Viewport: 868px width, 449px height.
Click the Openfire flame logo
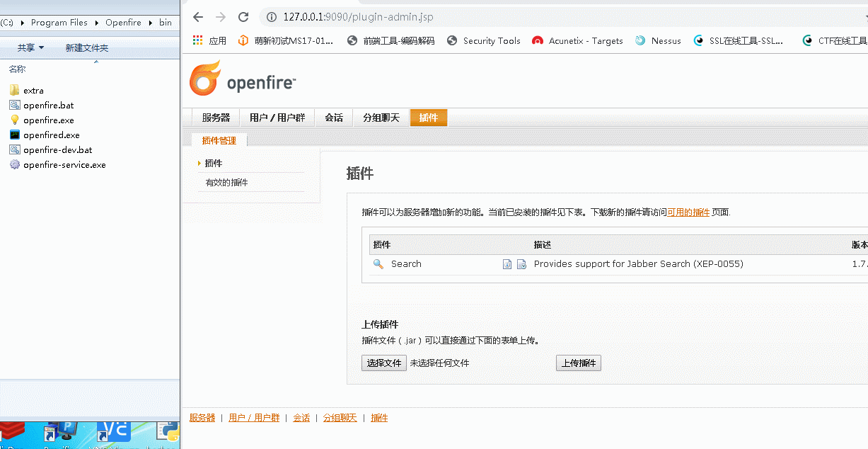point(205,78)
